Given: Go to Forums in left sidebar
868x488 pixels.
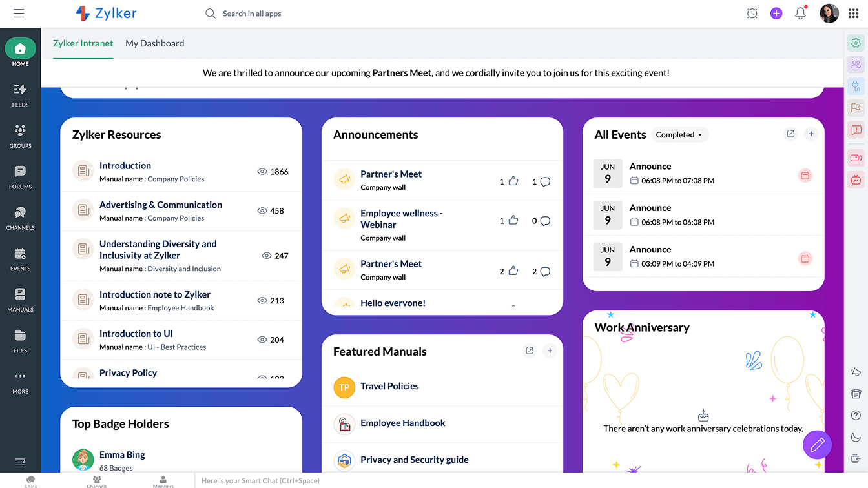Looking at the screenshot, I should (20, 176).
